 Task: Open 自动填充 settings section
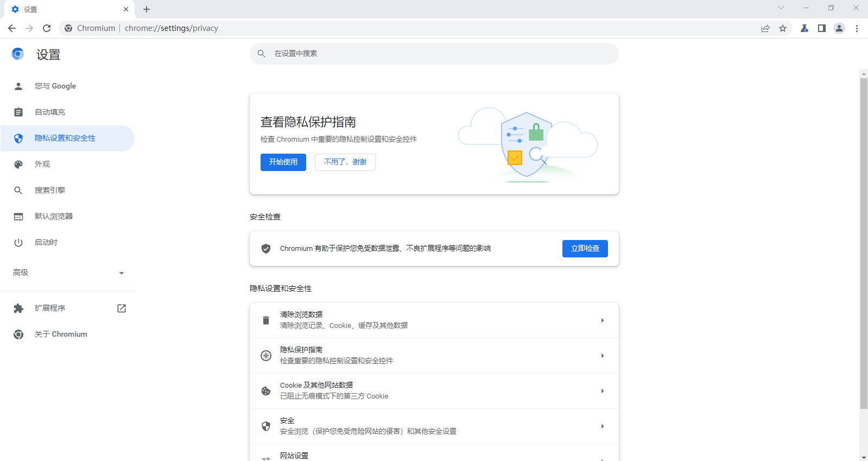[x=50, y=112]
